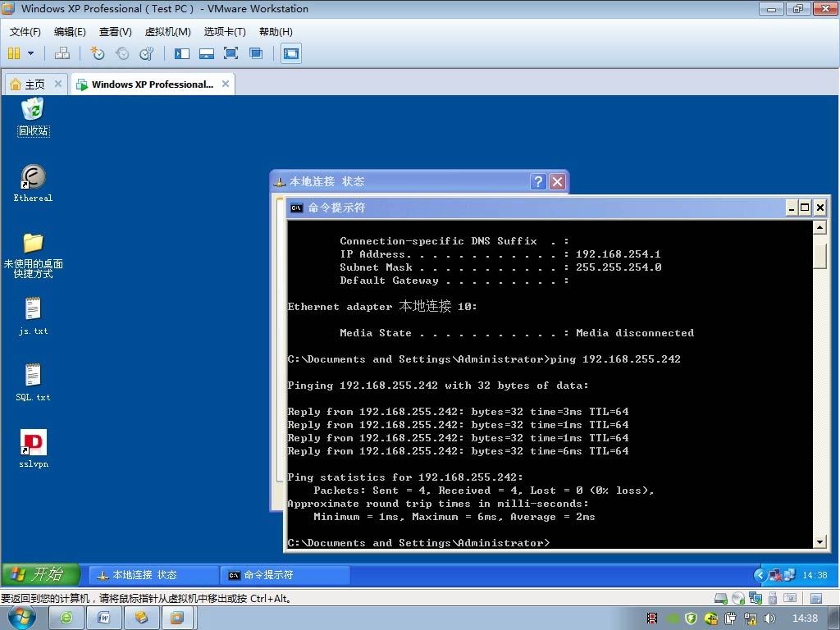Click the VMware camera device status icon
Viewport: 840px width, 630px height.
coord(790,598)
